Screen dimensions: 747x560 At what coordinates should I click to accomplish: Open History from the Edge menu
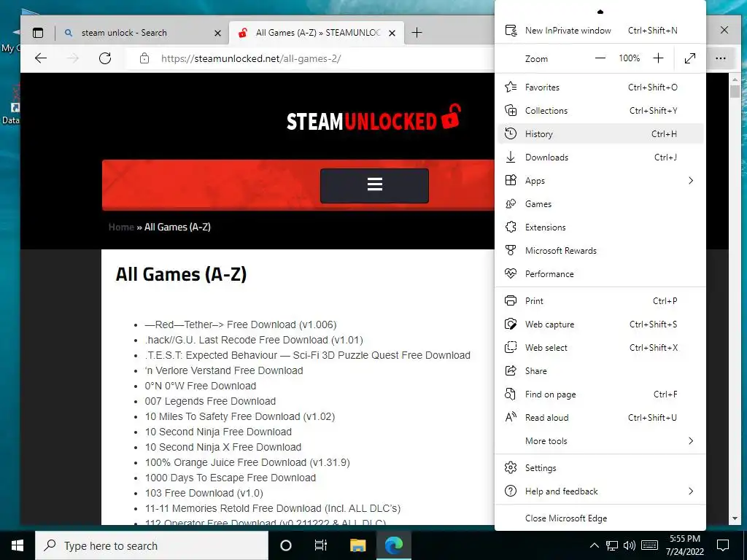pyautogui.click(x=600, y=134)
